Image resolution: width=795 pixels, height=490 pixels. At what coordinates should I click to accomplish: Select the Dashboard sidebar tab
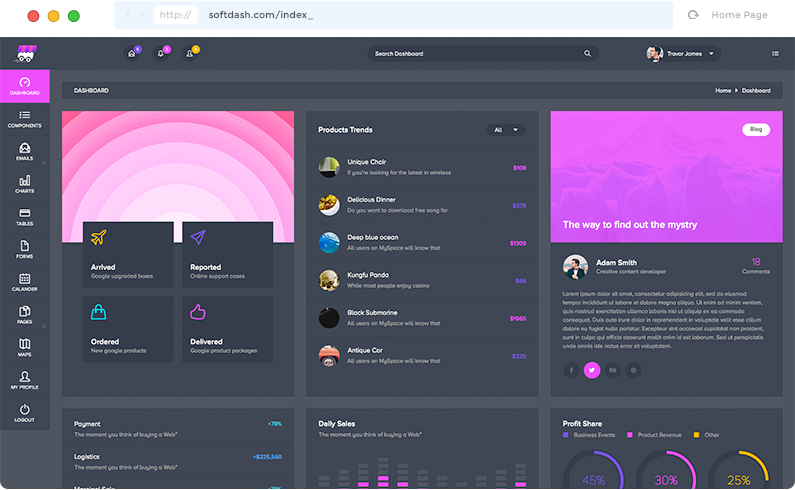tap(24, 86)
